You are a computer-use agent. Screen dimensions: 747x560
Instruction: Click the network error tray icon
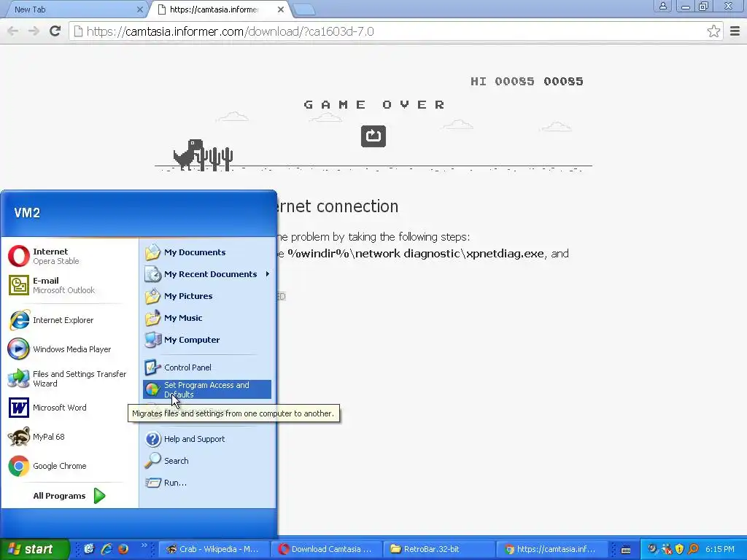(x=667, y=549)
